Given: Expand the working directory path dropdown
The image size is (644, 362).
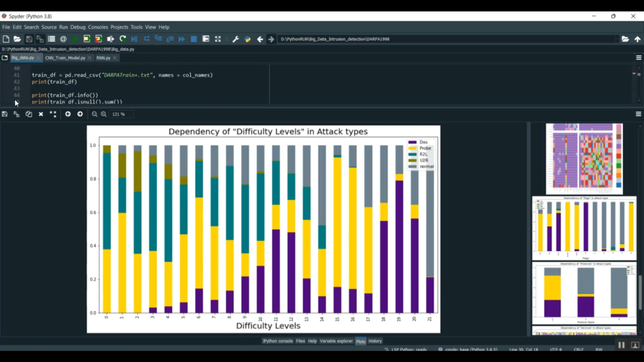Looking at the screenshot, I should click(x=617, y=39).
